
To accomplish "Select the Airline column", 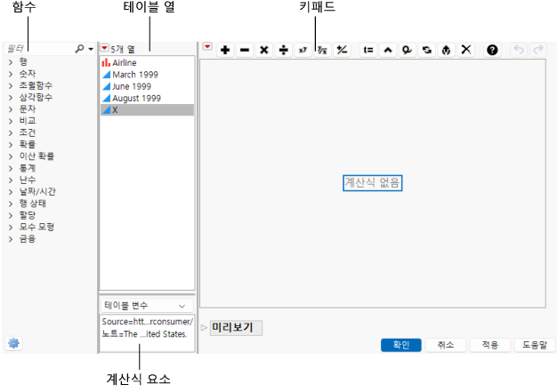I will coord(147,62).
